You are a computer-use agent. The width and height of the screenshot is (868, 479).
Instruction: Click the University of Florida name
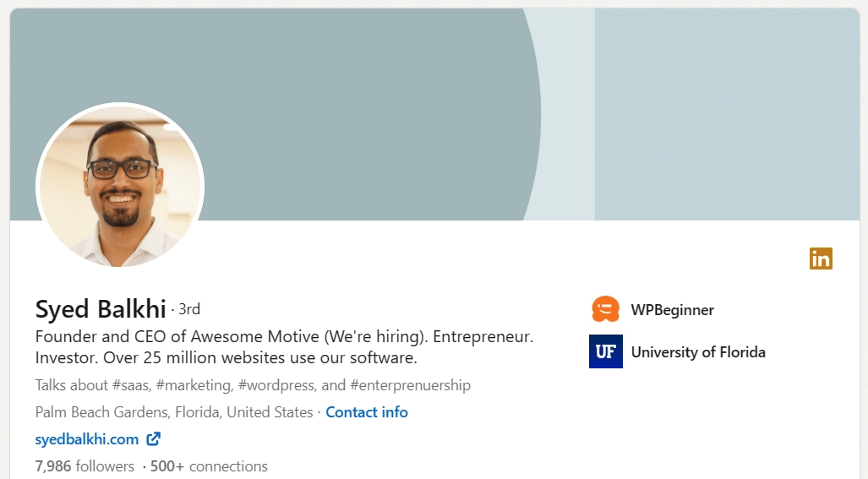click(698, 352)
